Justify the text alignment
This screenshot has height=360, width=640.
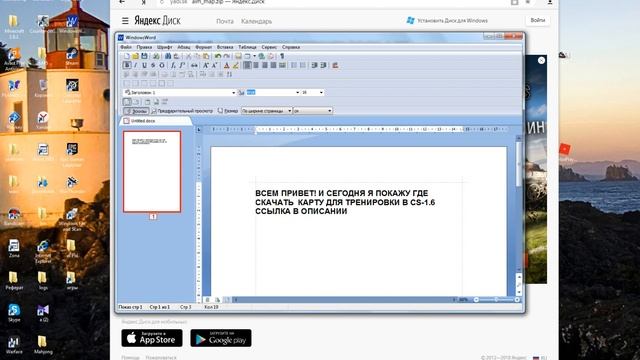[273, 65]
